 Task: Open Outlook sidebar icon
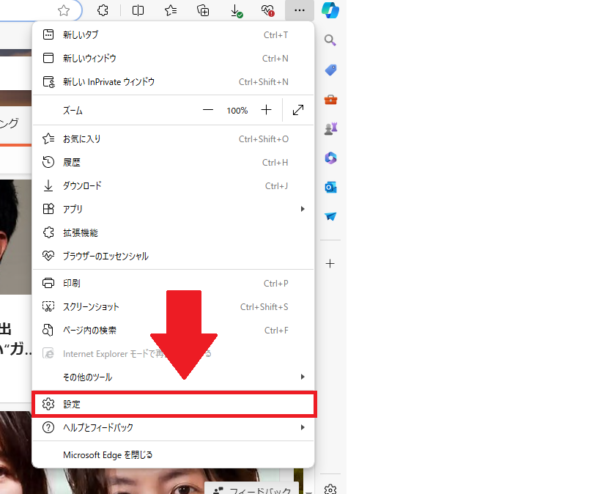coord(330,187)
